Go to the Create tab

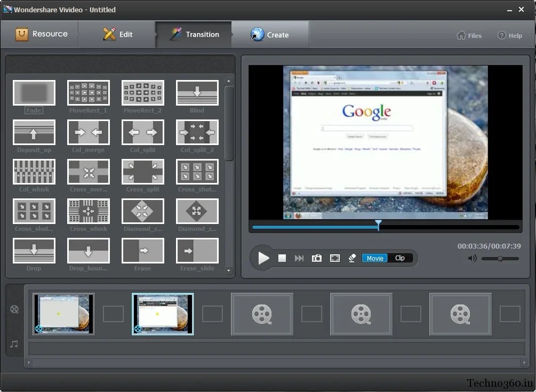[x=270, y=34]
